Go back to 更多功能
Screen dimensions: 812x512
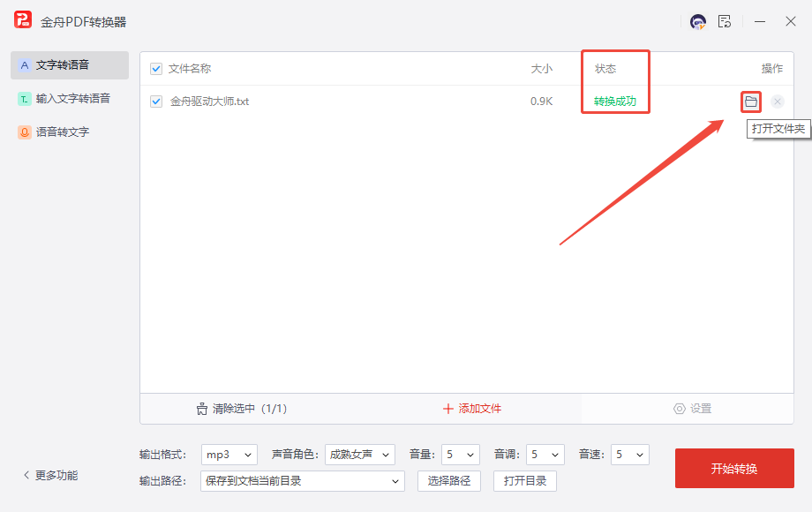point(51,475)
